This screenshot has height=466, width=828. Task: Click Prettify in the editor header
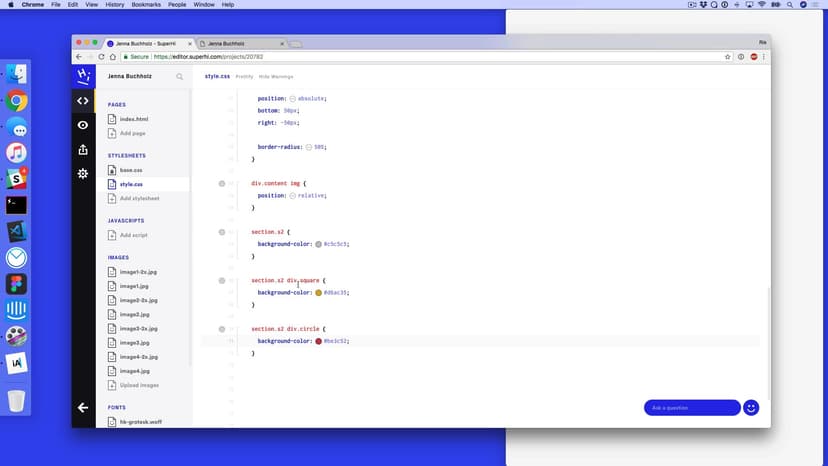coord(244,76)
